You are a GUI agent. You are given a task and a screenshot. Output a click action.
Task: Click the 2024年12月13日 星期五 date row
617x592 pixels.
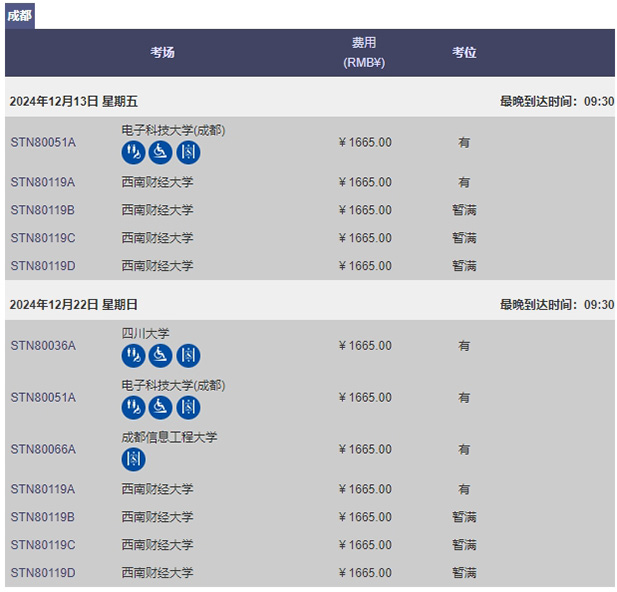coord(74,102)
